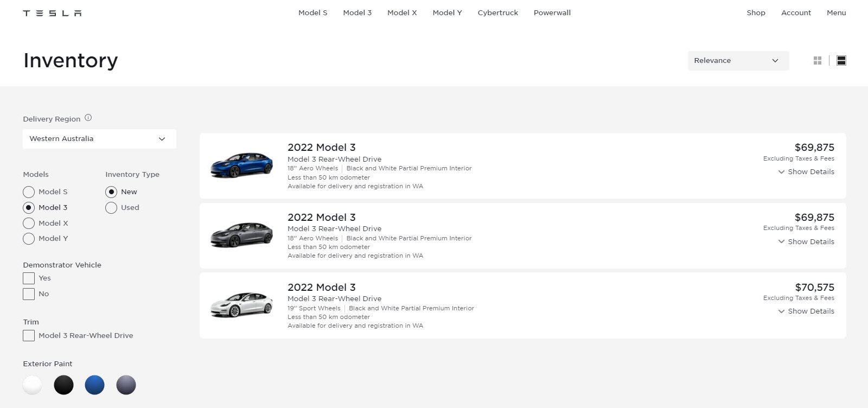Go to the Shop link
Screen dimensions: 868x408
coord(756,13)
